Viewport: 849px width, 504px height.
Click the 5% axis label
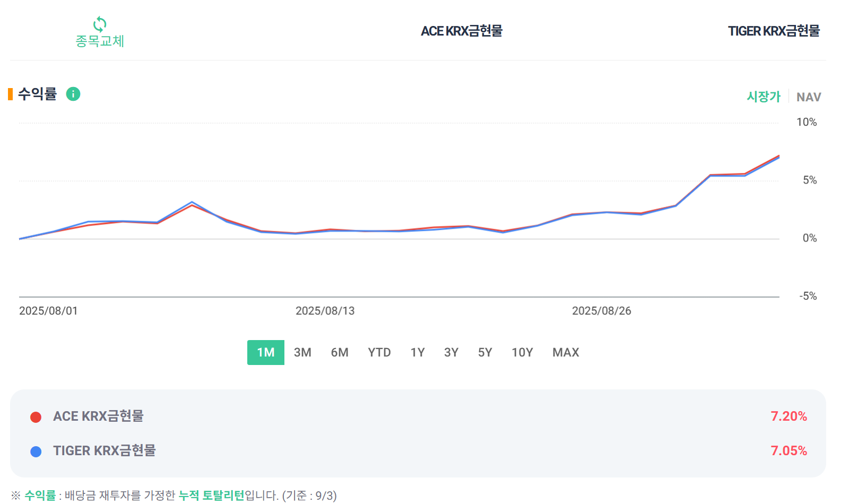coord(810,180)
